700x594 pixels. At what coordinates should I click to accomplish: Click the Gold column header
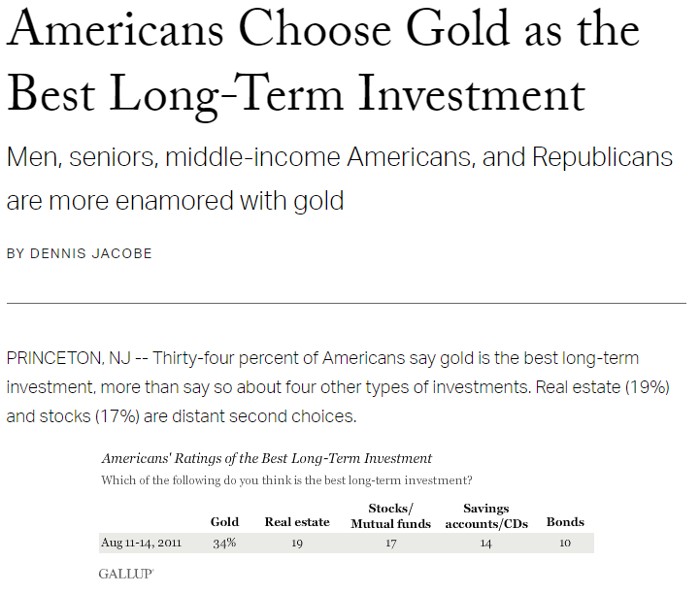click(224, 522)
